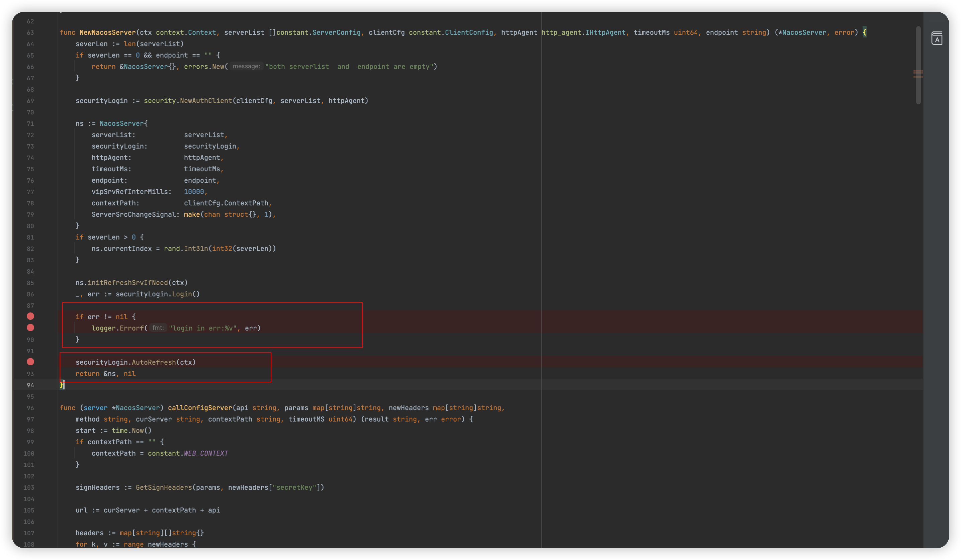The height and width of the screenshot is (560, 961).
Task: Click the time.Now() call
Action: click(x=132, y=431)
